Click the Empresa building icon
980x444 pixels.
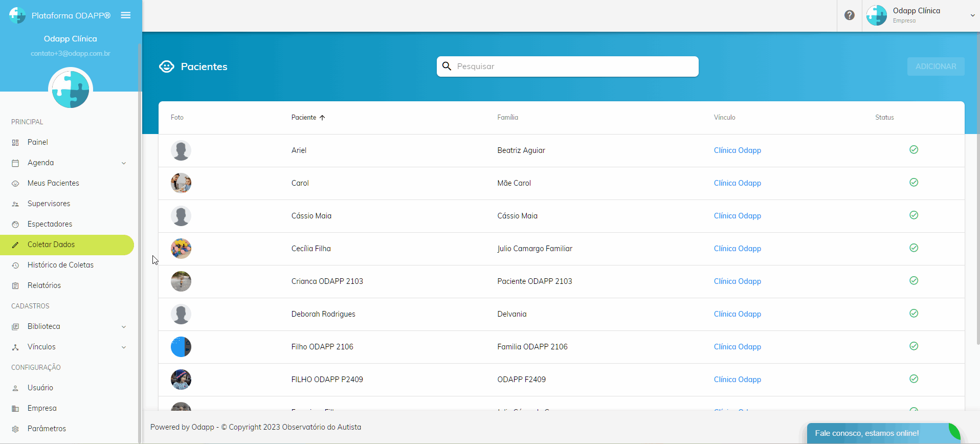coord(15,409)
